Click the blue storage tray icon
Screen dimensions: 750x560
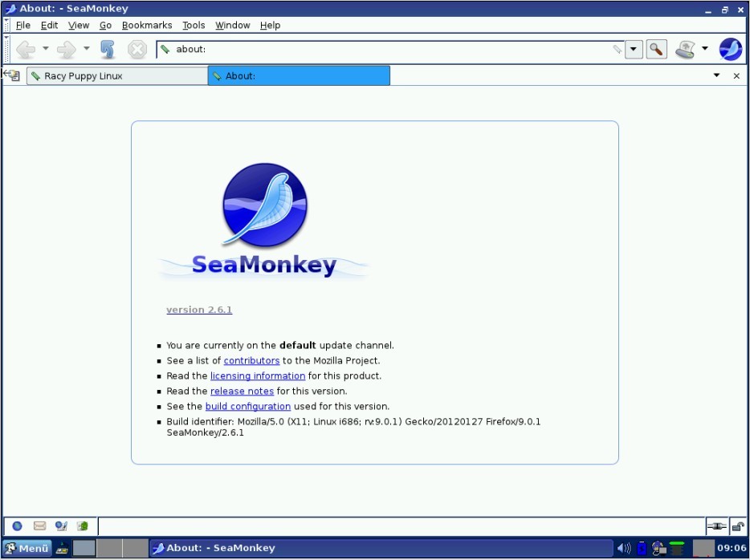(x=642, y=548)
